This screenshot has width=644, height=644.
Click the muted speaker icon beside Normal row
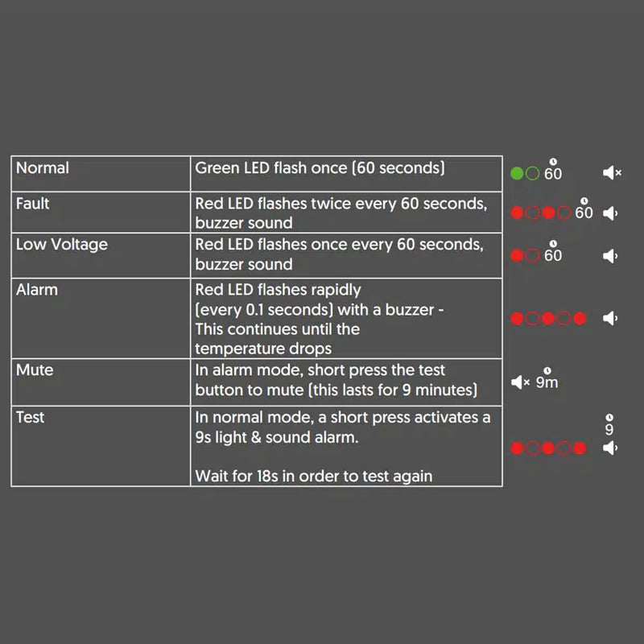[611, 173]
